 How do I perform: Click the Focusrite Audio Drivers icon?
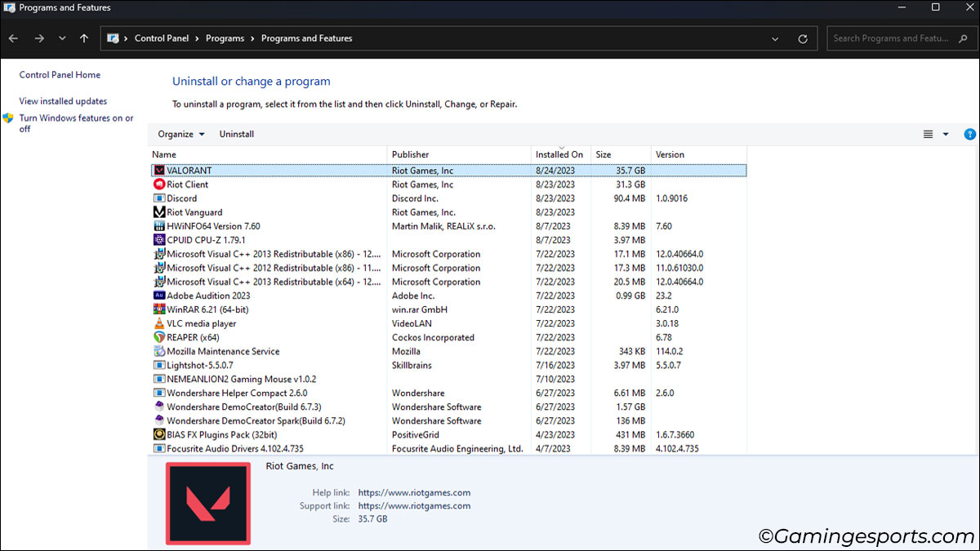[159, 448]
